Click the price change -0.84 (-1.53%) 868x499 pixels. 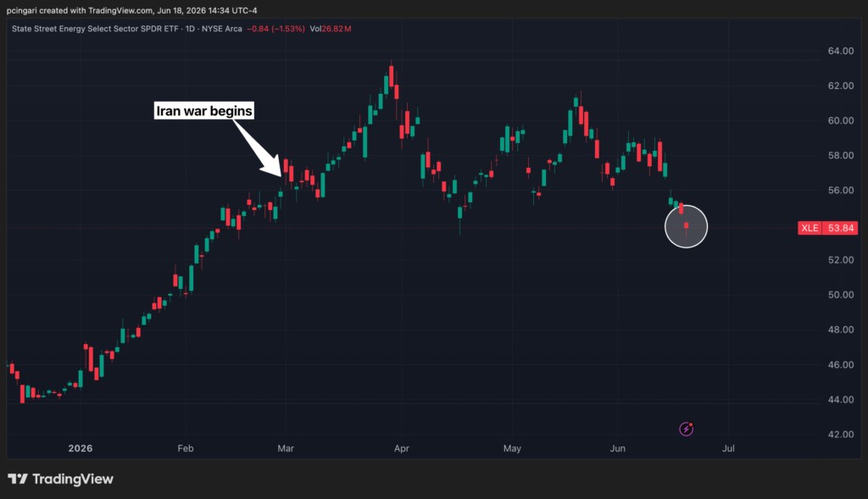(x=275, y=29)
